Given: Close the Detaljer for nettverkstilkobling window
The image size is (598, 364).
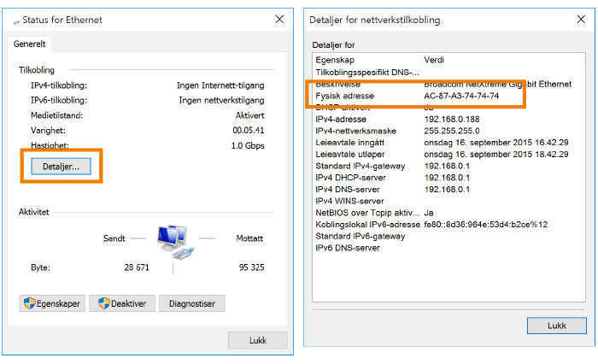Looking at the screenshot, I should point(577,19).
